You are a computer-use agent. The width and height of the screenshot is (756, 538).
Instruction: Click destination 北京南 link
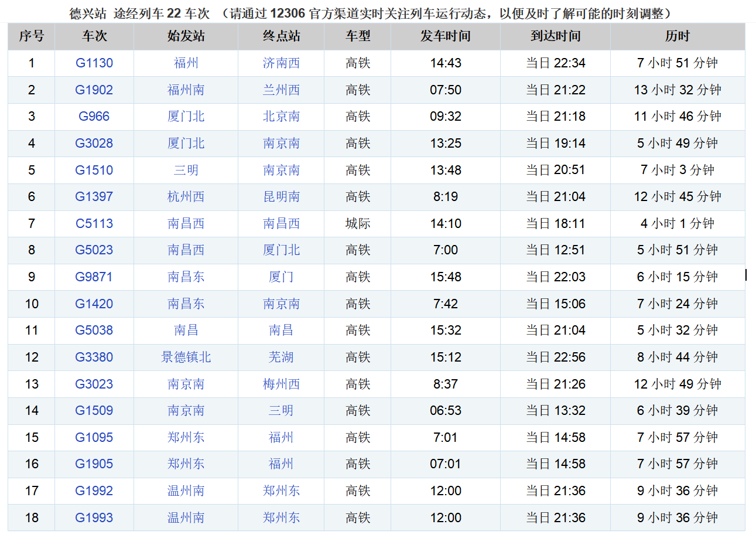(x=282, y=117)
